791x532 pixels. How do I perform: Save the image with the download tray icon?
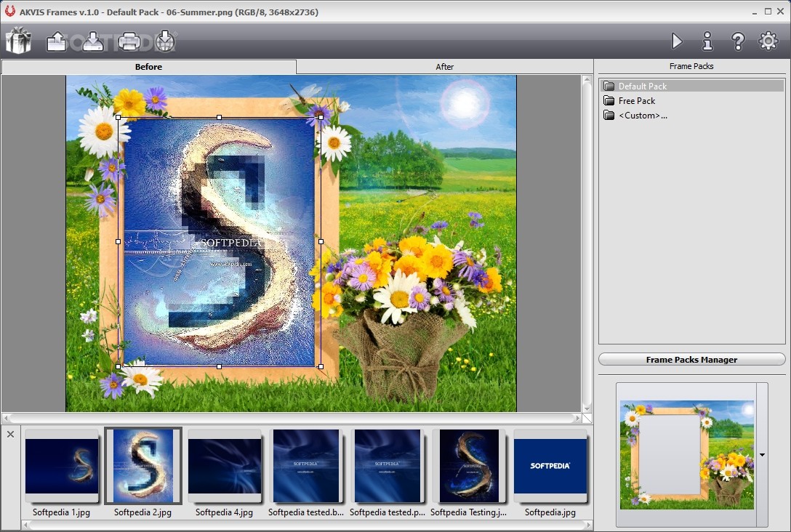[93, 41]
